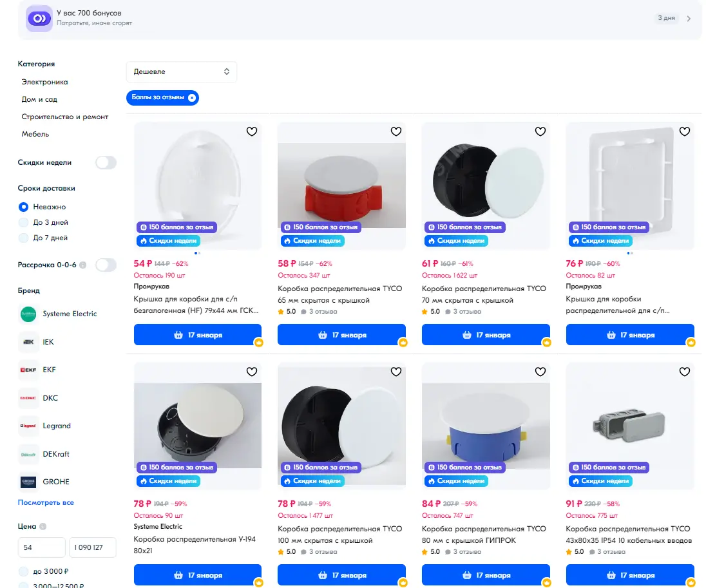706x588 pixels.
Task: Add the 78 ₽ TYCO 100 мм box to cart
Action: pyautogui.click(x=342, y=575)
